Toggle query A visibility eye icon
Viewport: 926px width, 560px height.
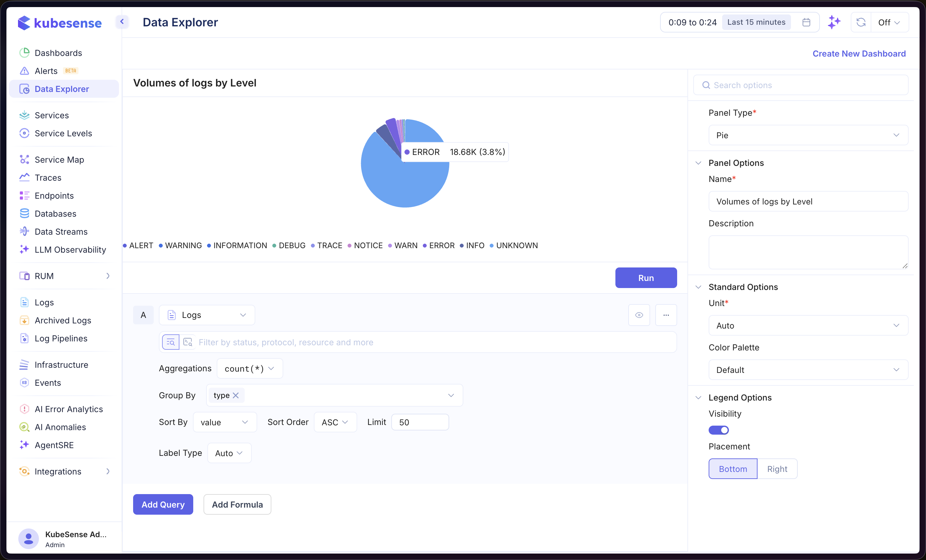click(639, 315)
